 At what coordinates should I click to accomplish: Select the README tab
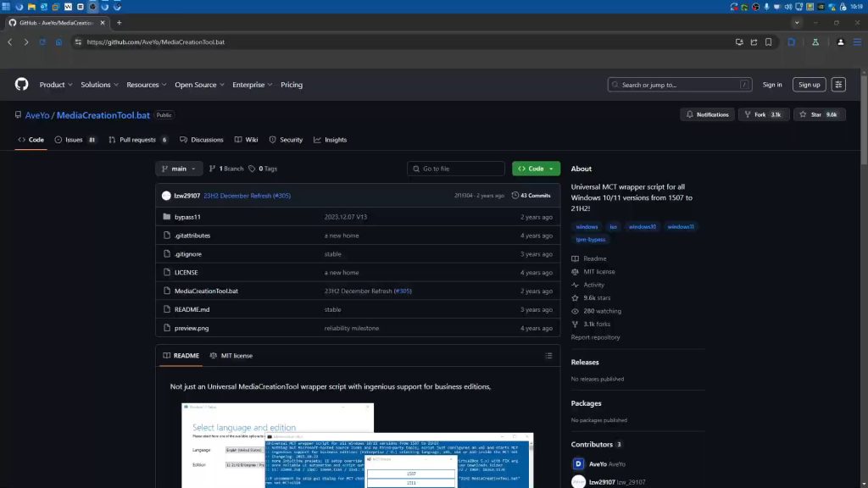[181, 356]
